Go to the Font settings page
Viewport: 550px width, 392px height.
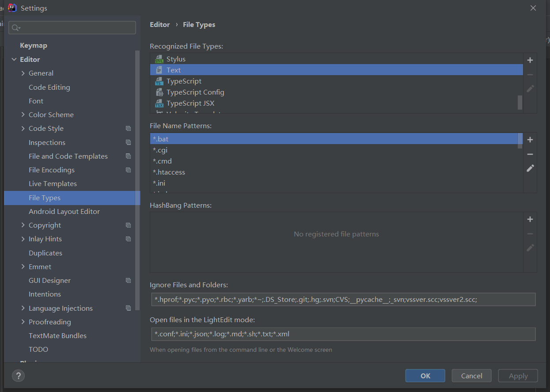click(36, 101)
